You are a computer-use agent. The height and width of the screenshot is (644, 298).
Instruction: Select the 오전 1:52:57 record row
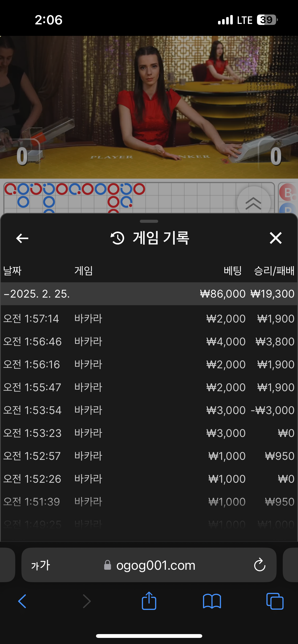pyautogui.click(x=149, y=456)
